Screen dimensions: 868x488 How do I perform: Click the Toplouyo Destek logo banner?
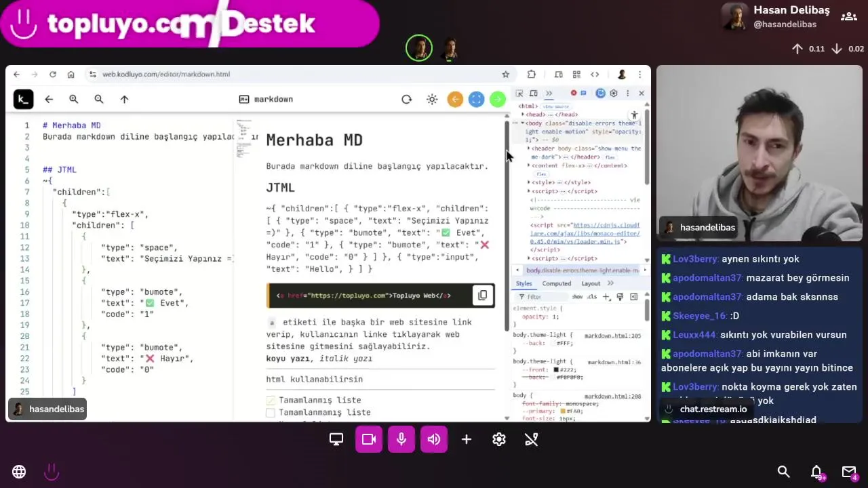(x=190, y=24)
